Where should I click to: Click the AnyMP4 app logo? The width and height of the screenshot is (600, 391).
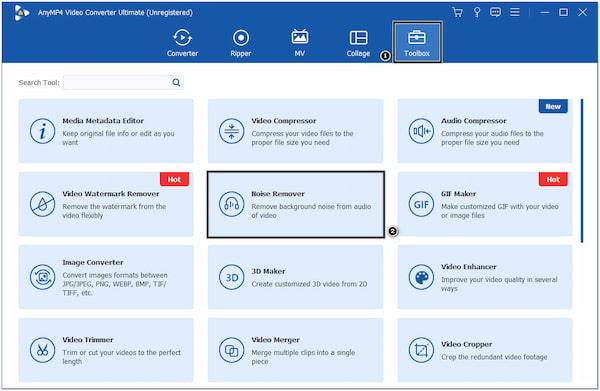21,13
